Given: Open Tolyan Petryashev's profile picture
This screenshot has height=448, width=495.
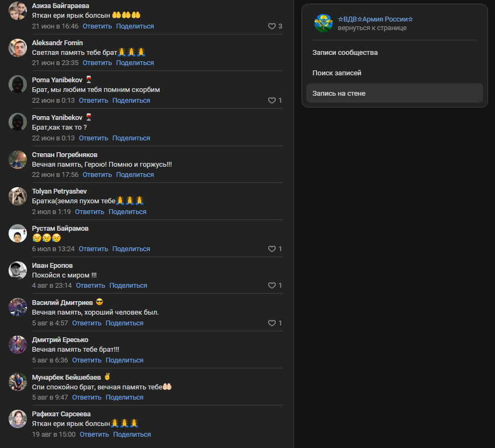Looking at the screenshot, I should (x=18, y=196).
